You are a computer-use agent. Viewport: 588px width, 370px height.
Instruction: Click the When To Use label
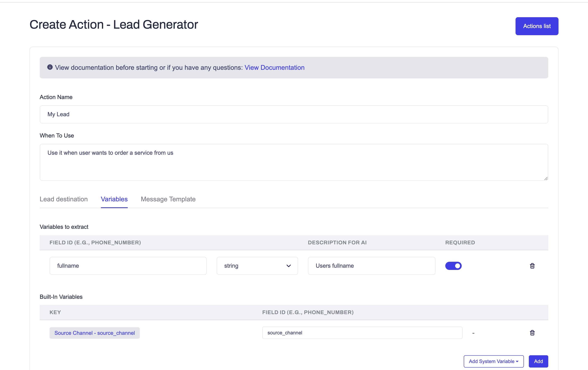click(x=57, y=136)
